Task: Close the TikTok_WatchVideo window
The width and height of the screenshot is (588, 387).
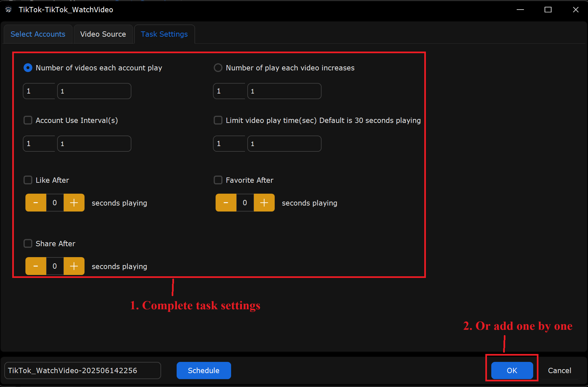Action: click(576, 10)
